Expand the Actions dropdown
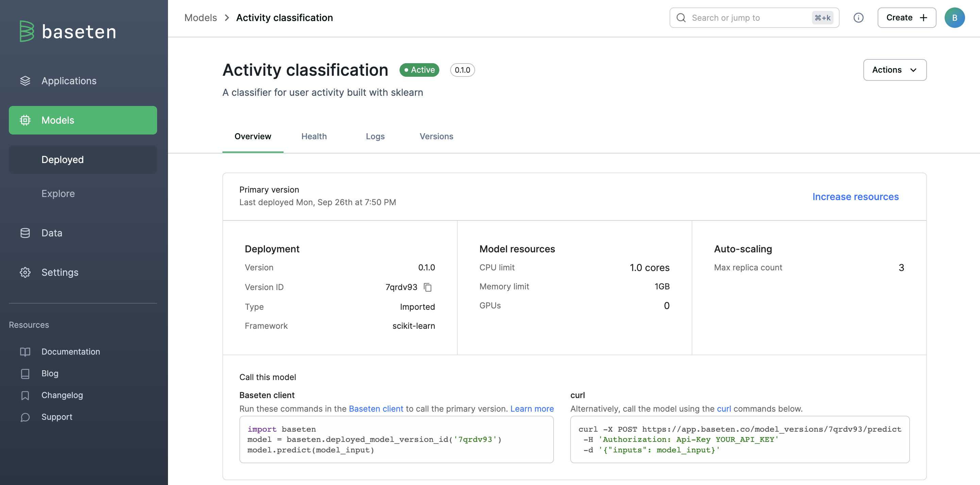This screenshot has width=980, height=485. 894,70
